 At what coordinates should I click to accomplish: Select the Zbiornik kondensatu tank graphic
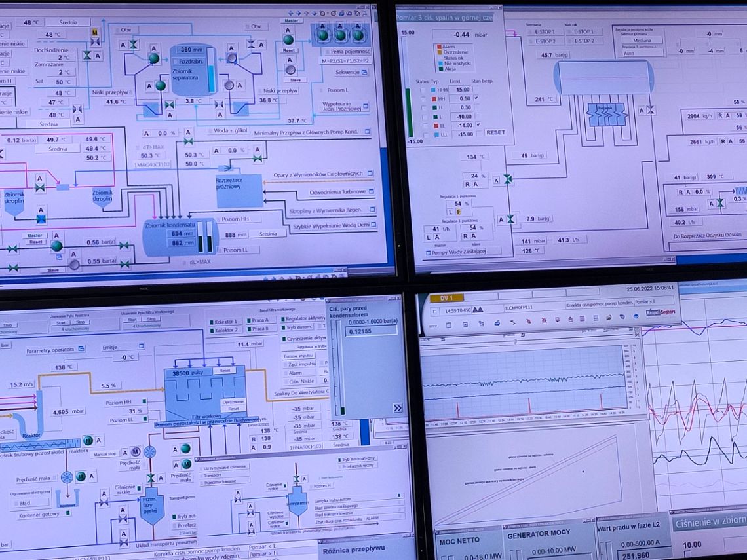click(x=181, y=237)
